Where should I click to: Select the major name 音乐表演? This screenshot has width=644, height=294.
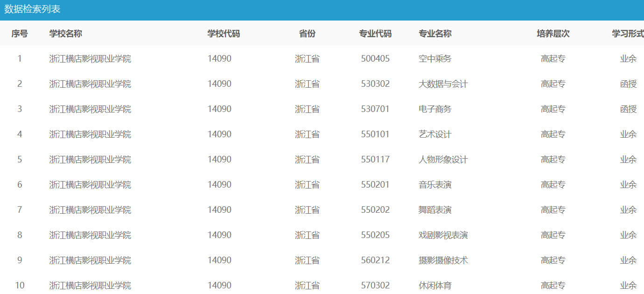(x=435, y=185)
